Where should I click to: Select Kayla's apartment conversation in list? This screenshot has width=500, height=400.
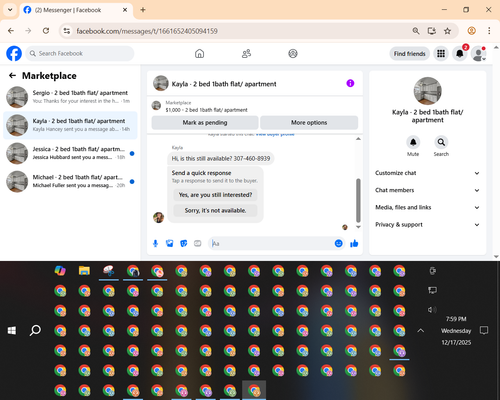point(70,125)
